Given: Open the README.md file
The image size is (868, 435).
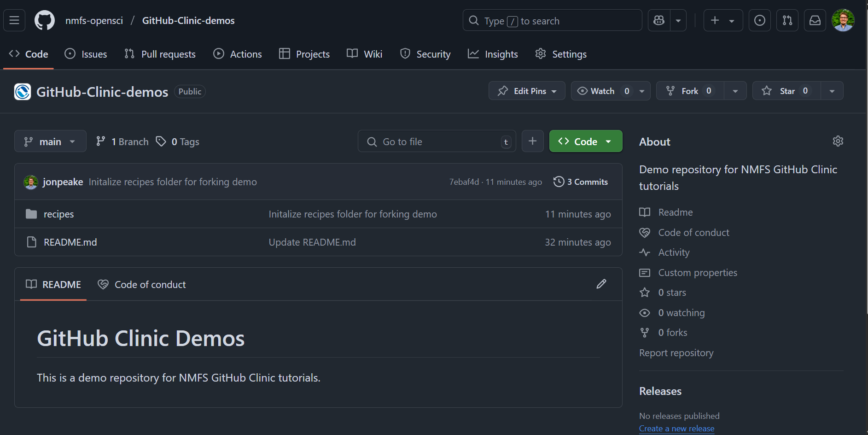Looking at the screenshot, I should click(x=70, y=242).
